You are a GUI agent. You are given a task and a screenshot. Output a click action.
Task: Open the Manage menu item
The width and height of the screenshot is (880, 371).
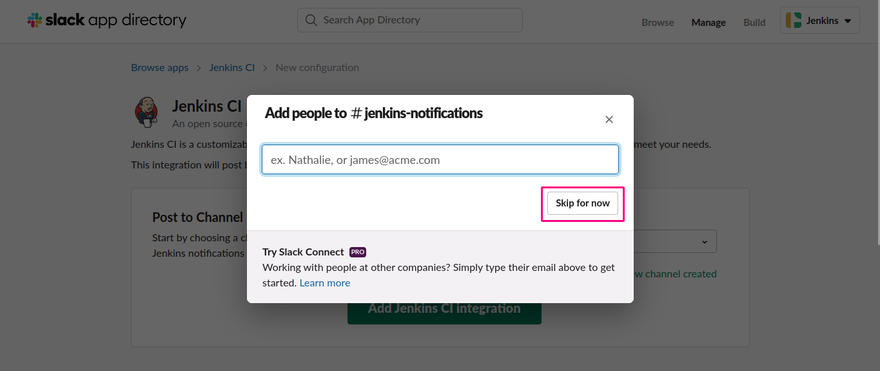click(708, 22)
